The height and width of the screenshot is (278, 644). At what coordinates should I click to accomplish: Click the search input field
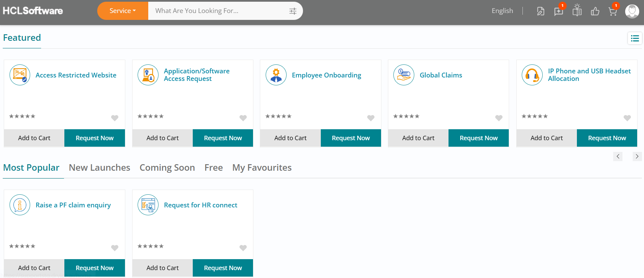pos(219,11)
